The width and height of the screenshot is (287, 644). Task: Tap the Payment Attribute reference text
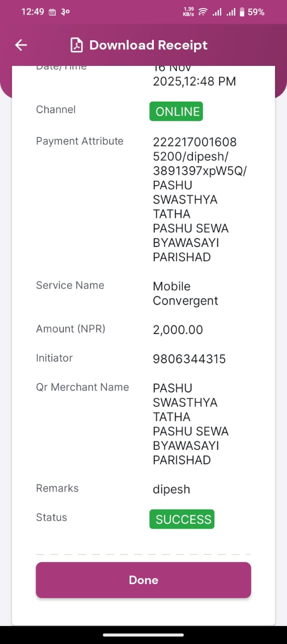(x=200, y=200)
